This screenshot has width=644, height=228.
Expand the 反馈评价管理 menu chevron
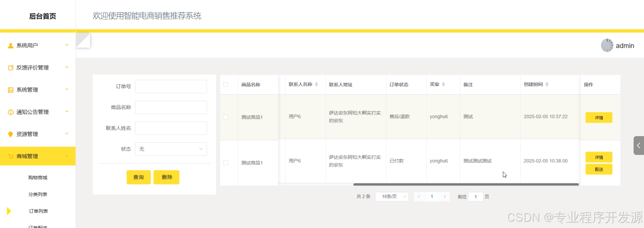tap(67, 67)
